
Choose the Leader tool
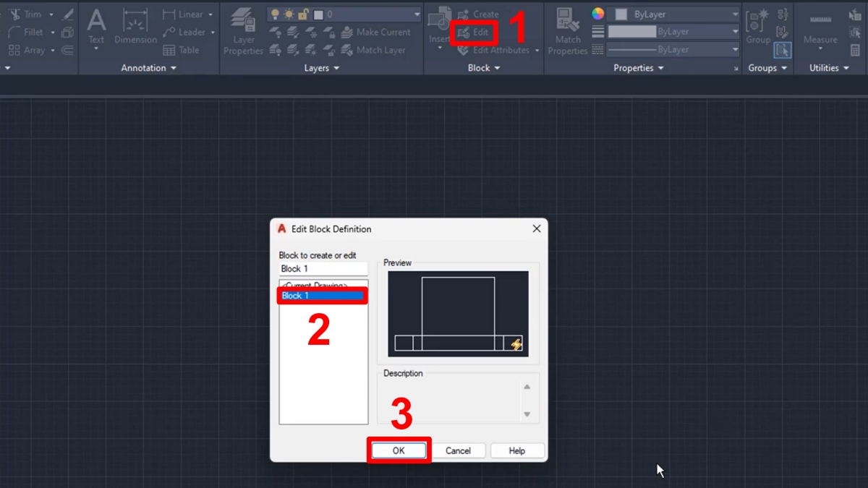pos(184,32)
